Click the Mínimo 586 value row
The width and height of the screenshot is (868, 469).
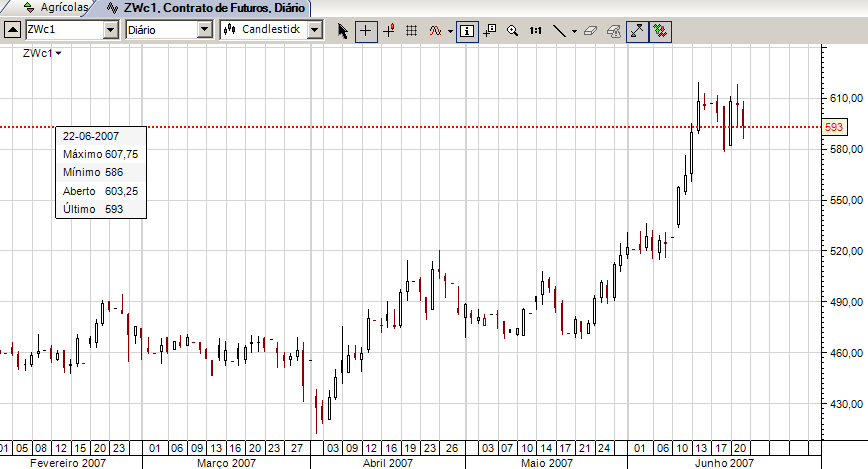pyautogui.click(x=101, y=173)
